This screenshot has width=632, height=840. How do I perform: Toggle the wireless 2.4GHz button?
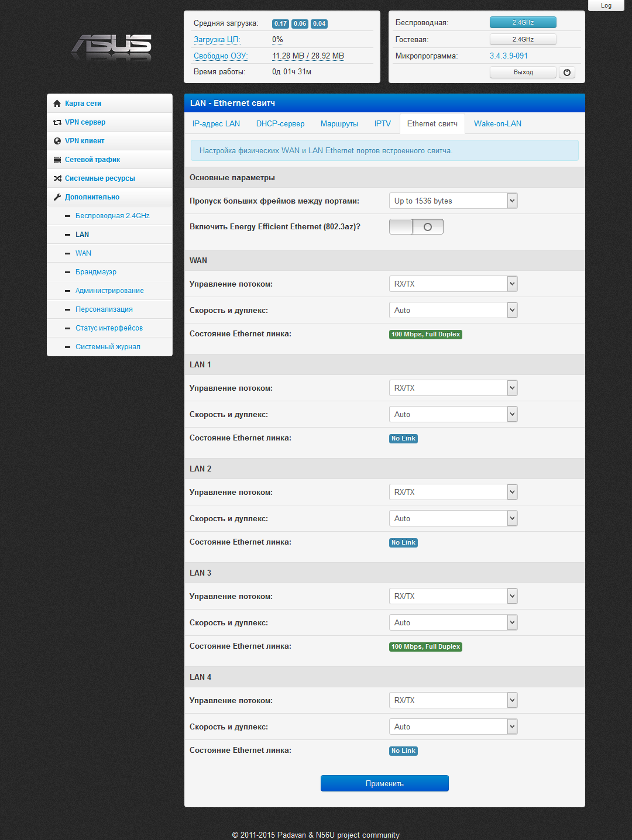[x=523, y=22]
